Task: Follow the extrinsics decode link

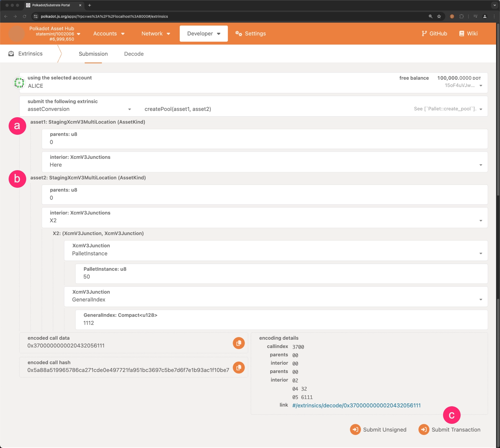Action: click(356, 405)
